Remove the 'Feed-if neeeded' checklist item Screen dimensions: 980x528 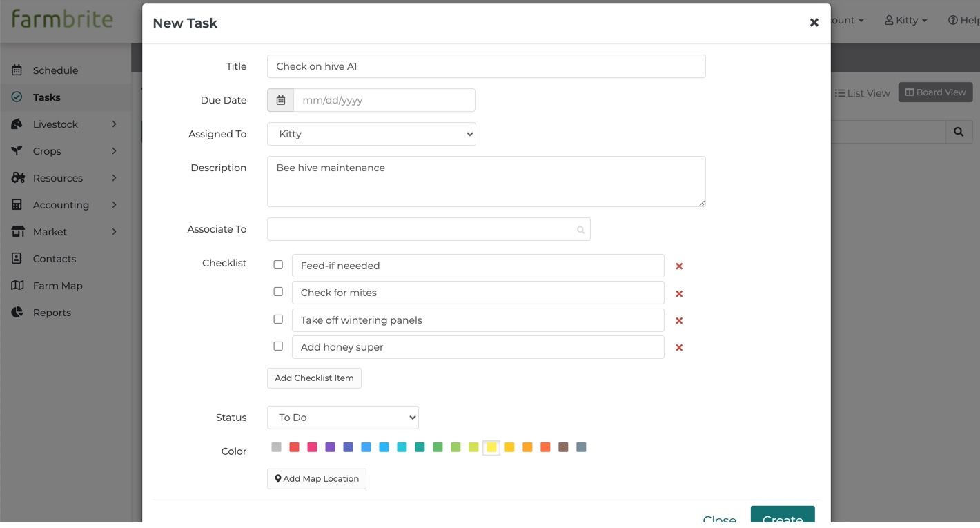click(x=679, y=266)
